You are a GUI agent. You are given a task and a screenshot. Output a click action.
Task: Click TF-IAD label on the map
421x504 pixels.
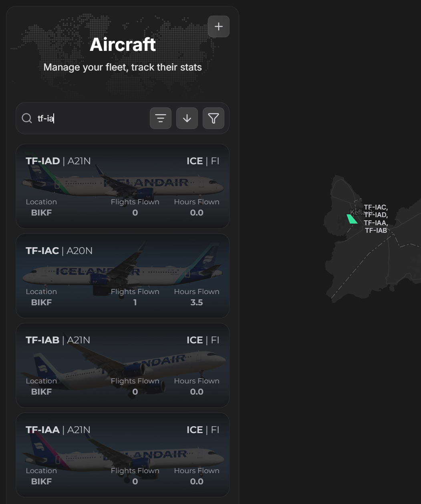[376, 215]
